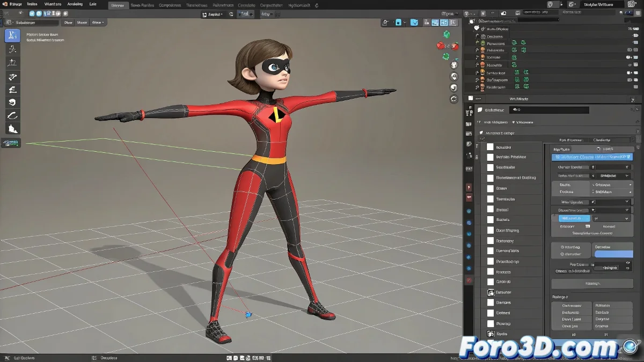Click the padlock icon in properties sidebar
Viewport: 644px width, 362px height.
click(477, 157)
